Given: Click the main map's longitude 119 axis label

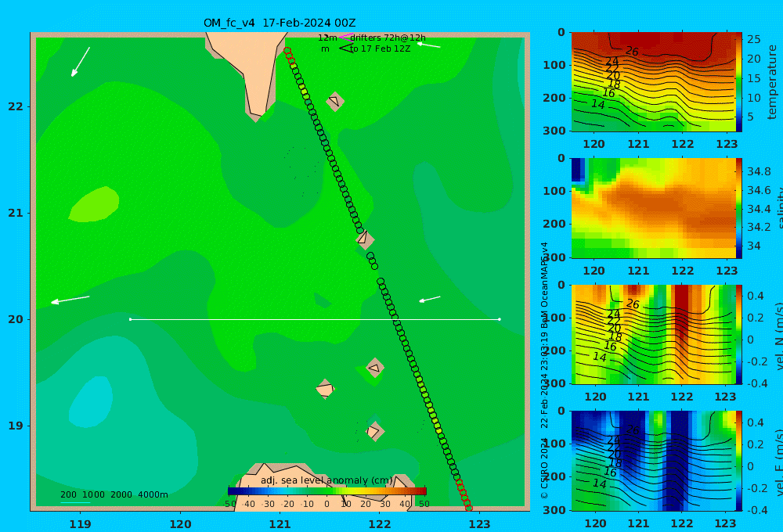Looking at the screenshot, I should point(80,524).
